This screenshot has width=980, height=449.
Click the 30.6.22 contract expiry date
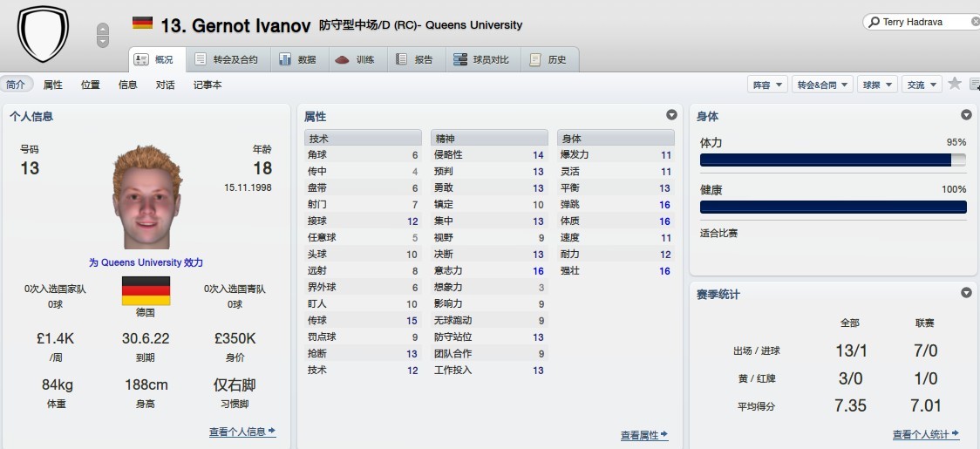[x=146, y=339]
